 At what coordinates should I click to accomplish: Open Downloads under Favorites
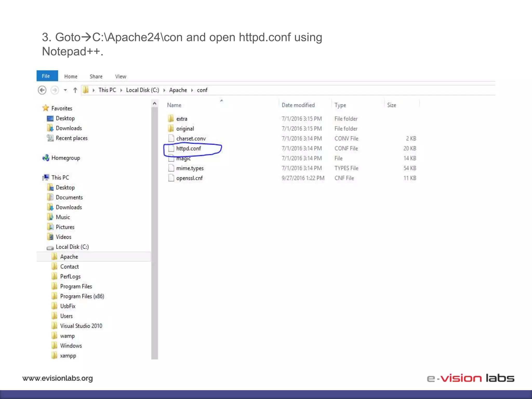coord(69,128)
